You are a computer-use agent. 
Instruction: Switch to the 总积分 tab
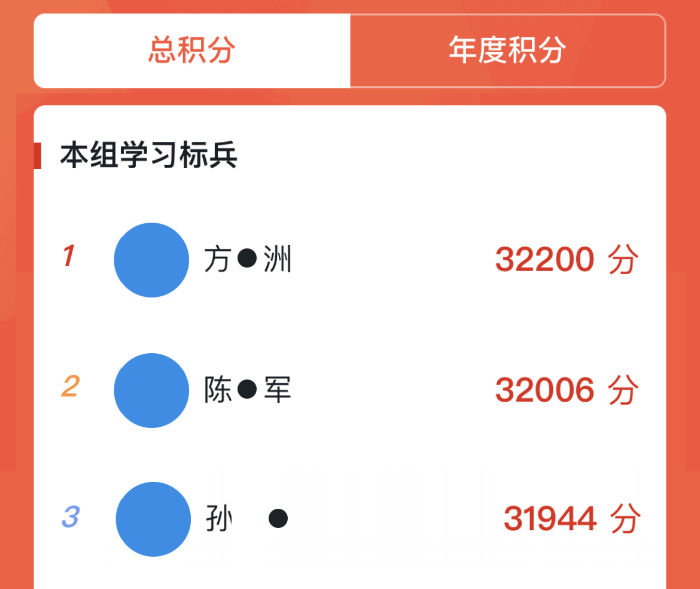point(191,50)
